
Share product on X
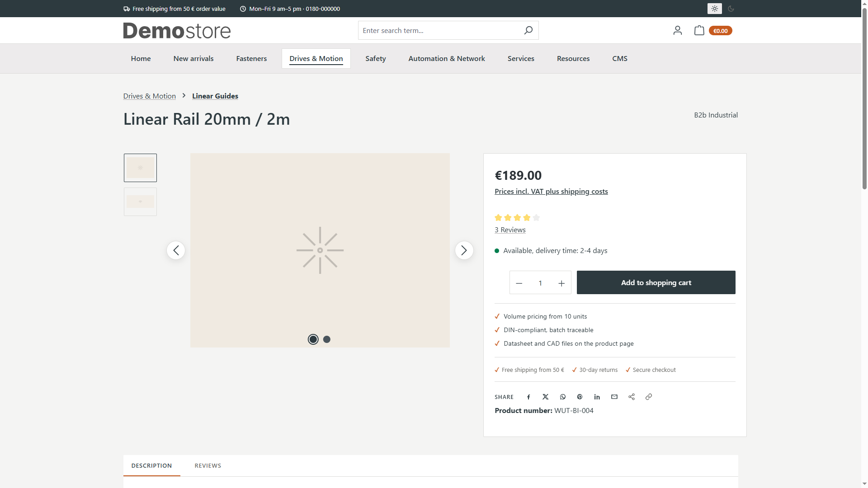[x=546, y=397]
